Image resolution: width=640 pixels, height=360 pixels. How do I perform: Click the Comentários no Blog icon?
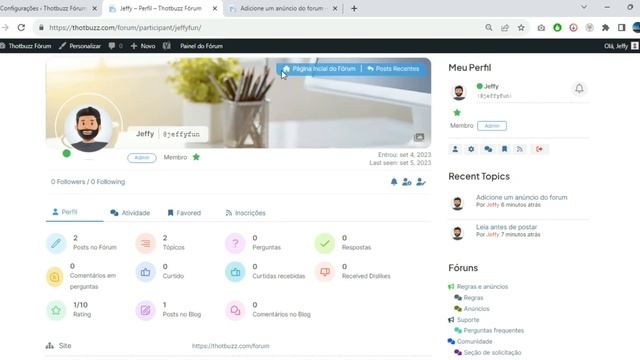(x=235, y=310)
